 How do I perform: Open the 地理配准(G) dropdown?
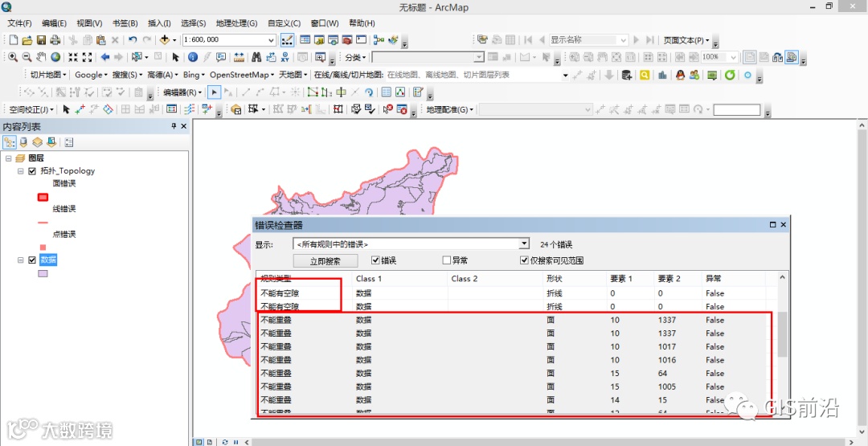point(449,109)
